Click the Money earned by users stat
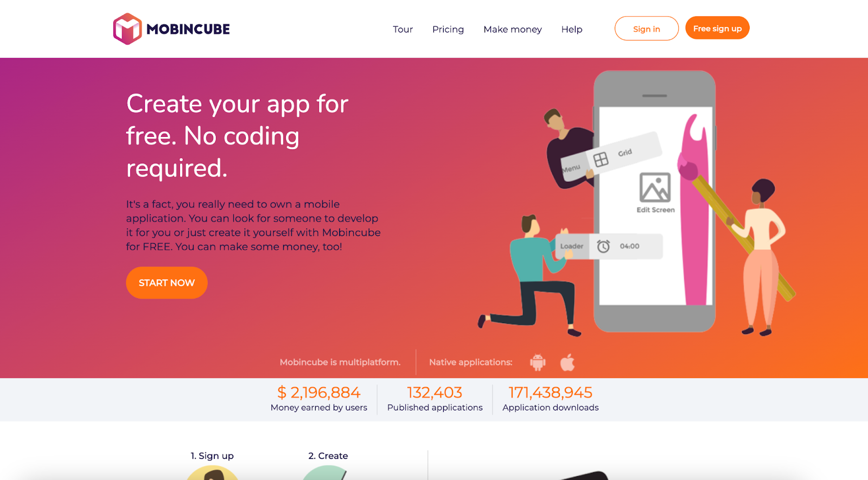868x480 pixels. point(319,399)
